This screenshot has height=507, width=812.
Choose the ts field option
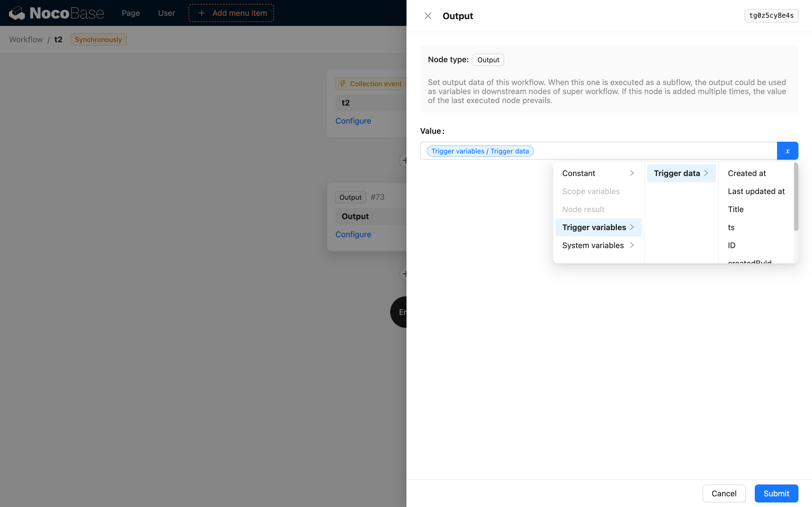(x=731, y=227)
